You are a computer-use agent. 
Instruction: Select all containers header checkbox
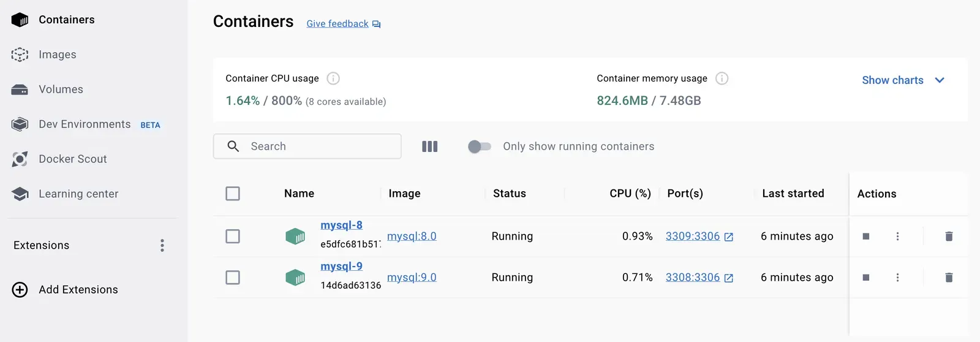233,194
